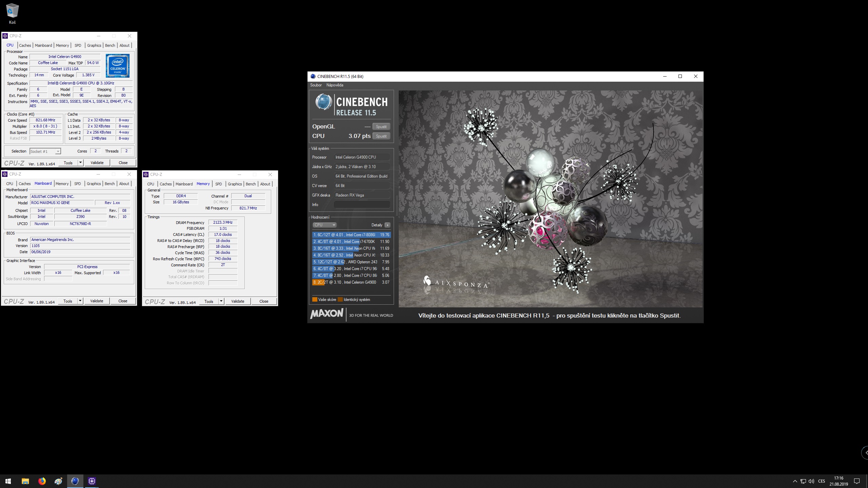Click the GFX deska field Radeon RX Vega
This screenshot has height=488, width=868.
362,195
